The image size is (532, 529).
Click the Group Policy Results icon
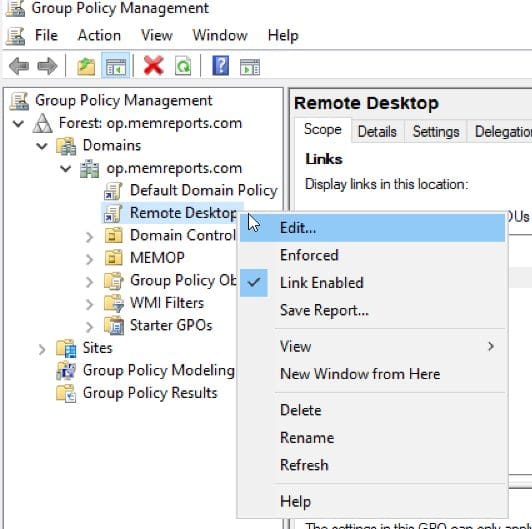[x=66, y=393]
